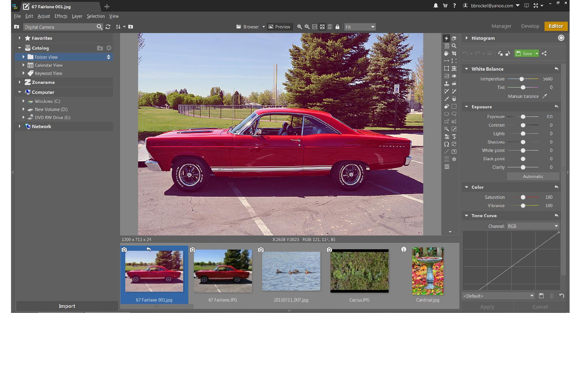Select the Red-eye reduction tool
This screenshot has width=588, height=367.
tap(454, 76)
